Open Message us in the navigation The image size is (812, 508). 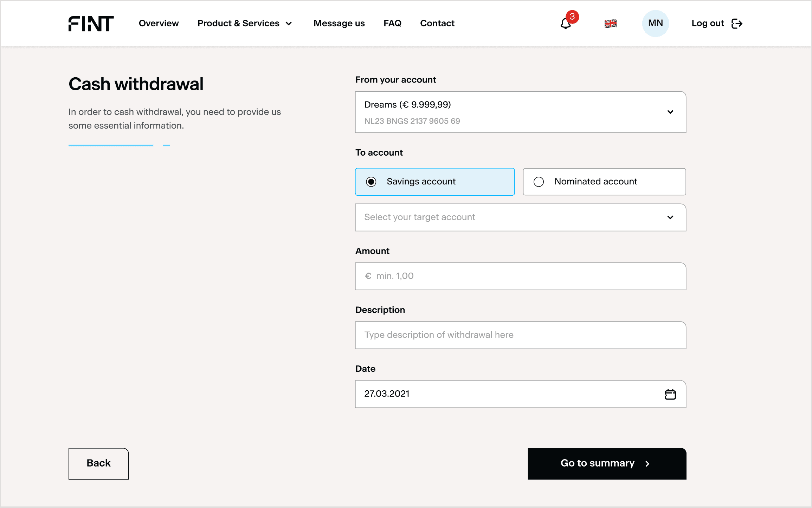(x=339, y=24)
